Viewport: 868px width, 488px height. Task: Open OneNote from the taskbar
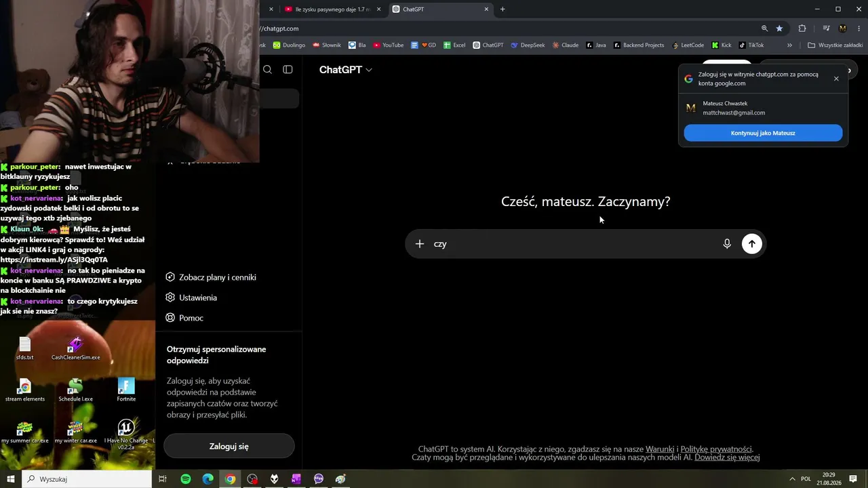point(296,479)
